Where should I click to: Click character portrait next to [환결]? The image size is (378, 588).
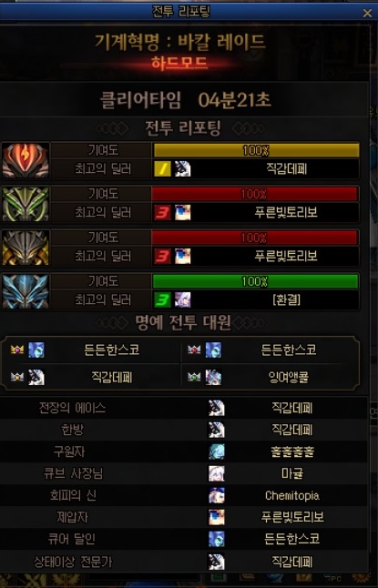[183, 300]
